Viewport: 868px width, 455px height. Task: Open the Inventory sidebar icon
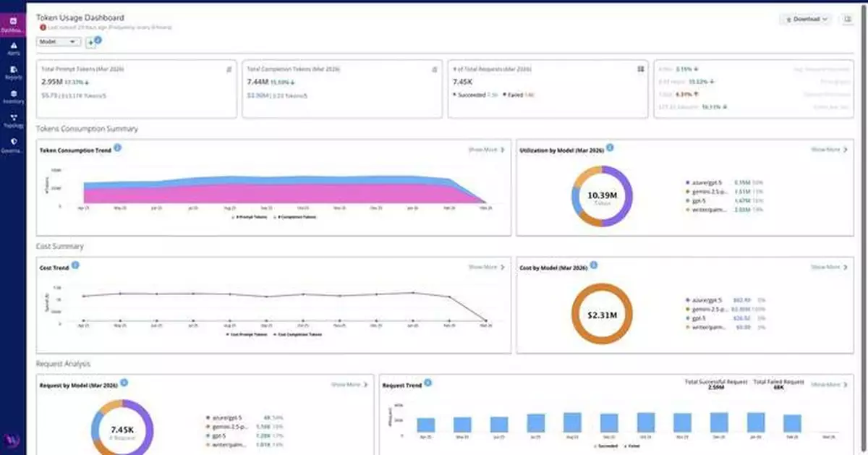(13, 96)
